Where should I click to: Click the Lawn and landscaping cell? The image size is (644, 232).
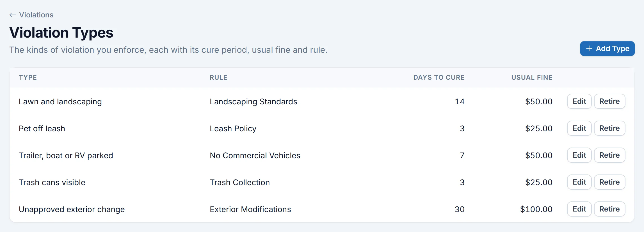tap(60, 102)
